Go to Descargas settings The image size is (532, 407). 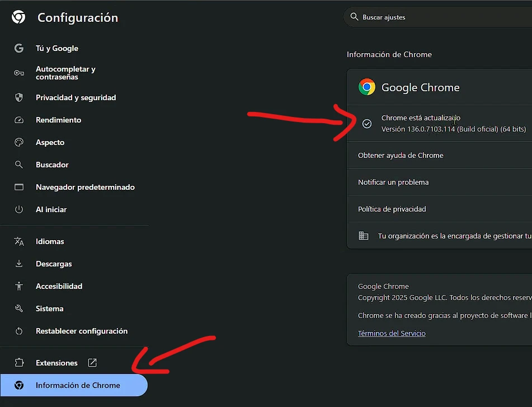(x=54, y=264)
